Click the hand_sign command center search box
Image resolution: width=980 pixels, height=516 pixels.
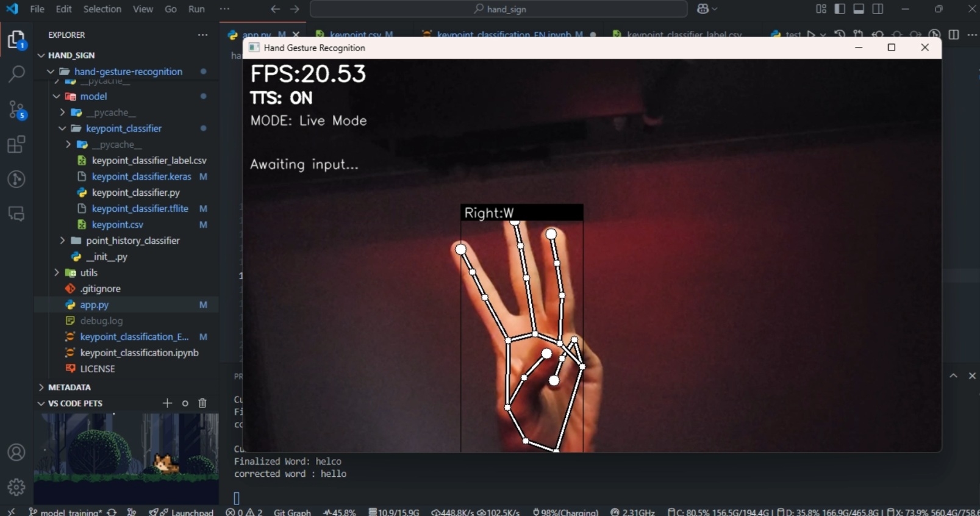(x=499, y=9)
